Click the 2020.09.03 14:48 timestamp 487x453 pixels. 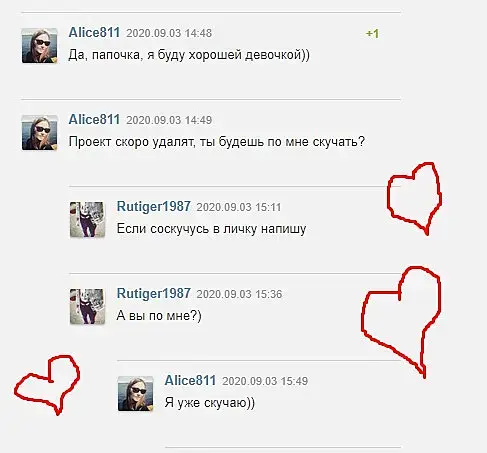coord(169,33)
